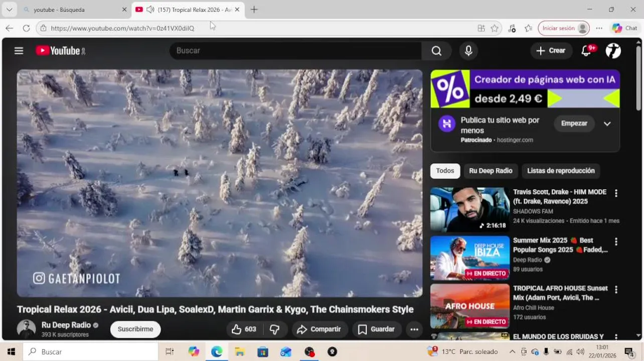Mute the YouTube tab audio icon
The height and width of the screenshot is (361, 644).
coord(149,10)
